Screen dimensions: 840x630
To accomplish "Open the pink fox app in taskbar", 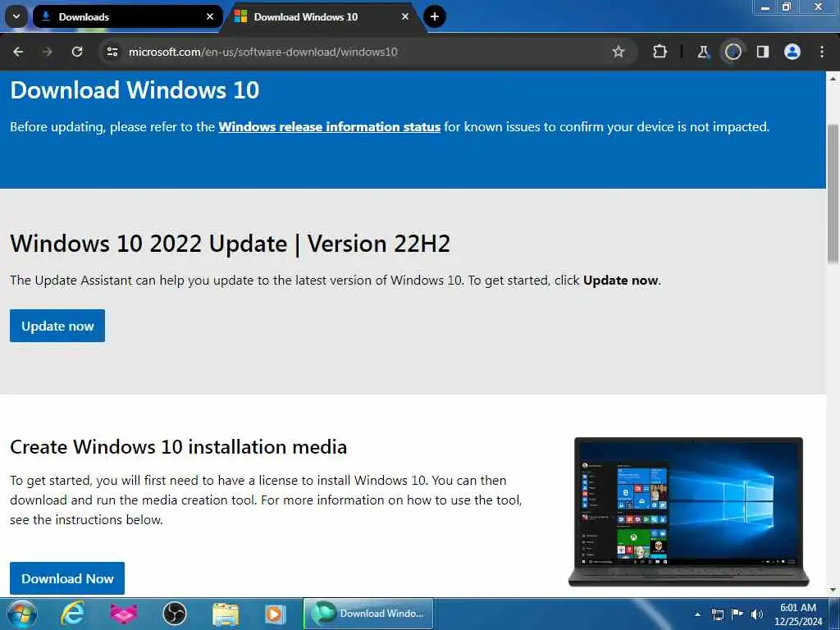I will click(x=124, y=614).
